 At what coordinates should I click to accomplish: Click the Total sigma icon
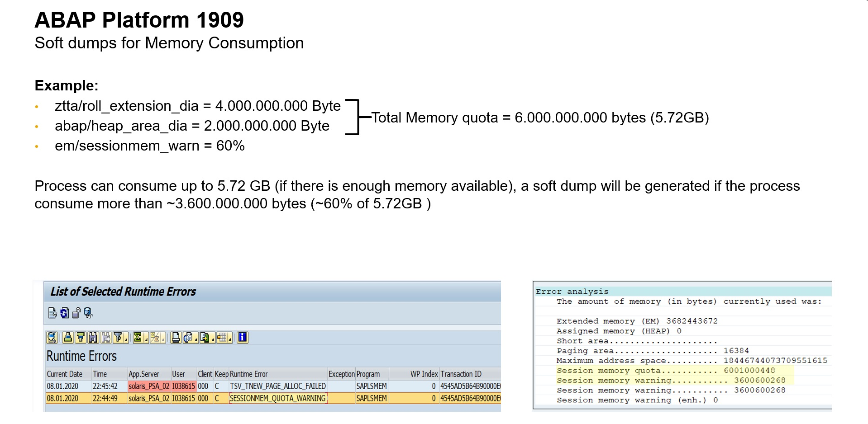coord(138,338)
